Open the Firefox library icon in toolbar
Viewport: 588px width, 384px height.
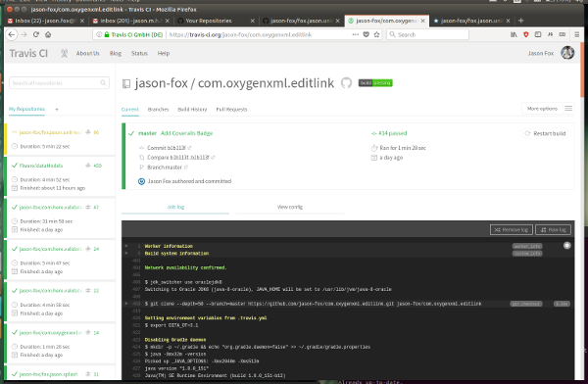514,34
